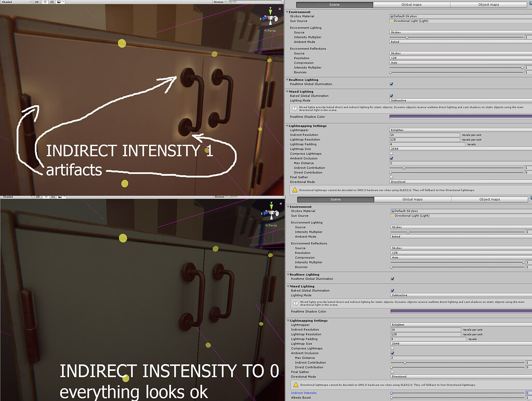Open the Lighting Mode Subtractive dropdown
Image resolution: width=532 pixels, height=401 pixels.
[457, 100]
